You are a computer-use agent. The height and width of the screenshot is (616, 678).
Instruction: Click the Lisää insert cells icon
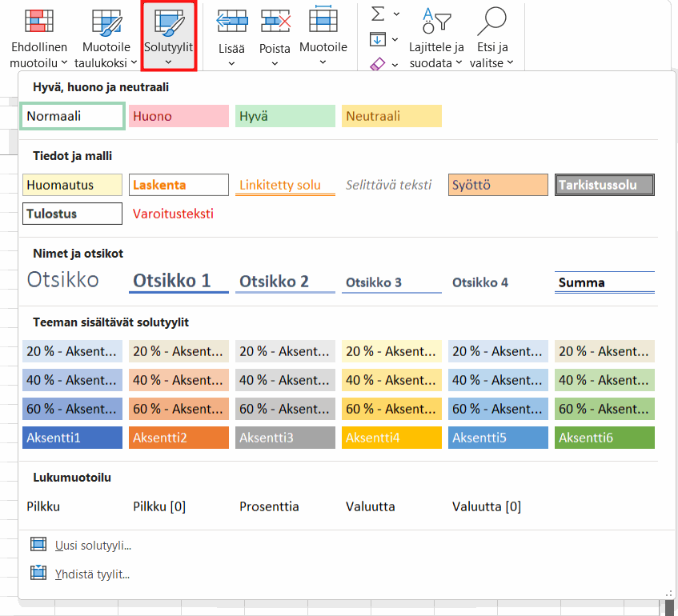[x=232, y=21]
